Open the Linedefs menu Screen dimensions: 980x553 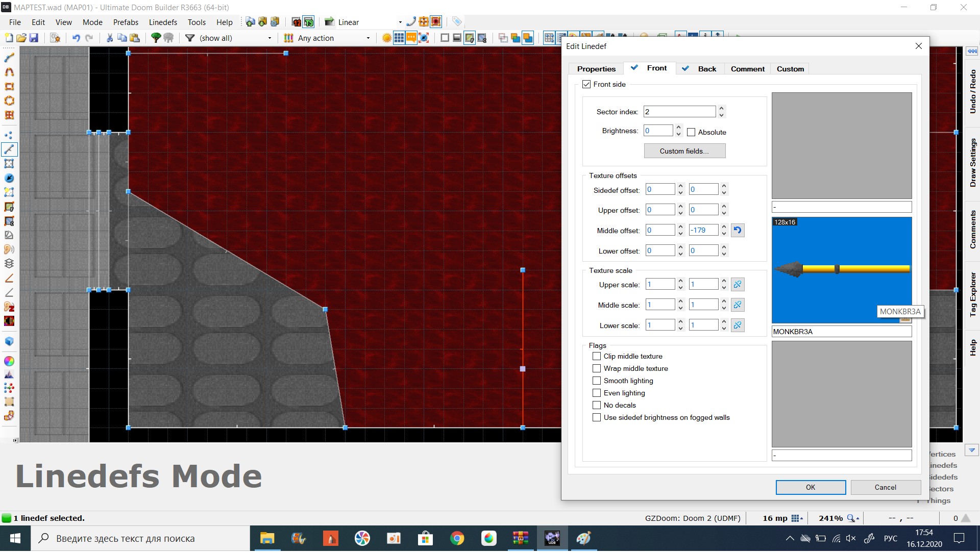(x=163, y=22)
